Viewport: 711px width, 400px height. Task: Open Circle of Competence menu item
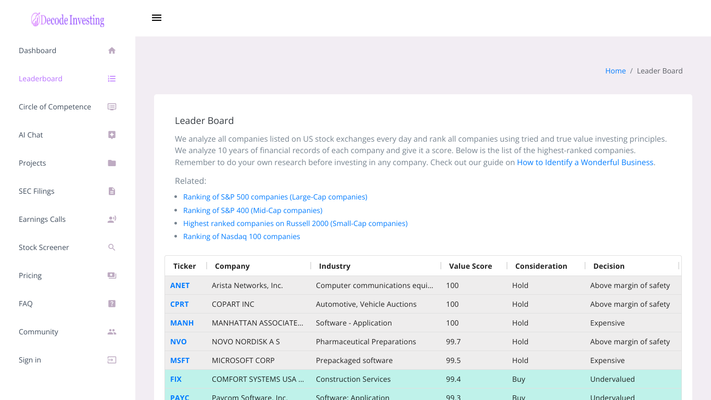click(x=55, y=107)
